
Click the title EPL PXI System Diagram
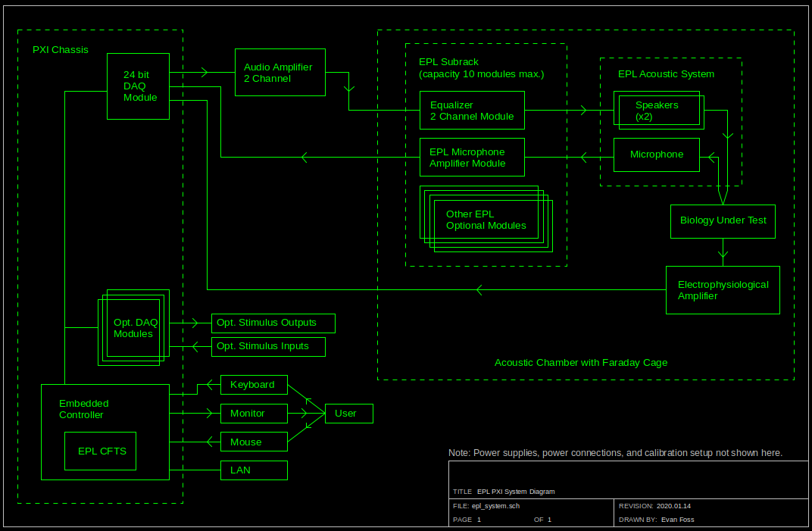[517, 492]
